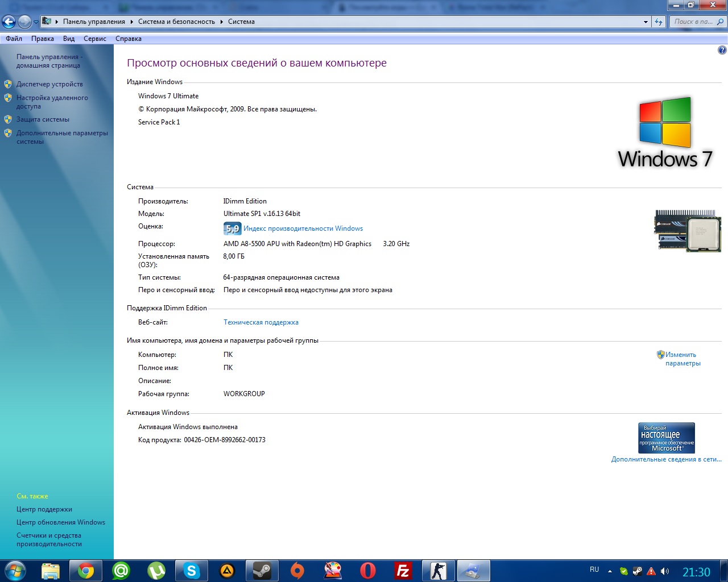The image size is (728, 582).
Task: Open Счетчики и средства производительности
Action: click(49, 539)
